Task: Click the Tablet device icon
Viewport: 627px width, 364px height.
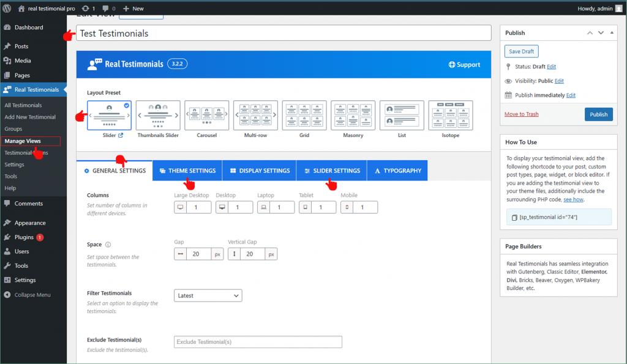Action: 305,207
